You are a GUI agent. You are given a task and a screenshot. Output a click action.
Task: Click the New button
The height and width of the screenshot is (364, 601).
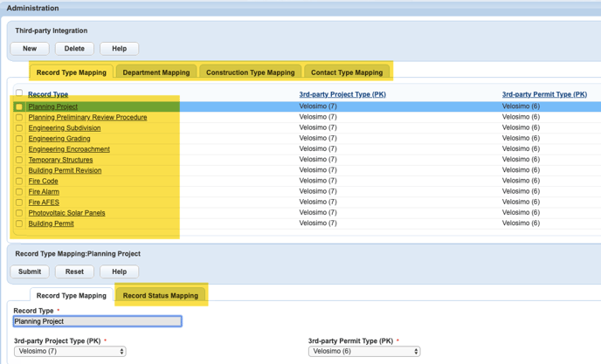pyautogui.click(x=30, y=49)
